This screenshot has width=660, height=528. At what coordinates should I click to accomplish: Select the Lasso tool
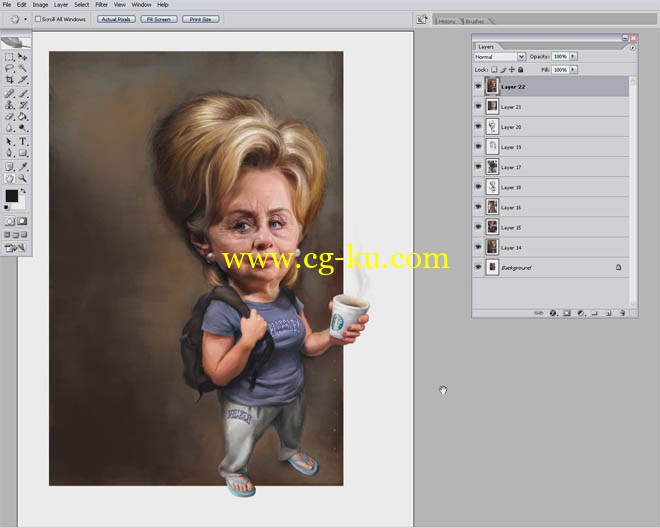point(9,68)
